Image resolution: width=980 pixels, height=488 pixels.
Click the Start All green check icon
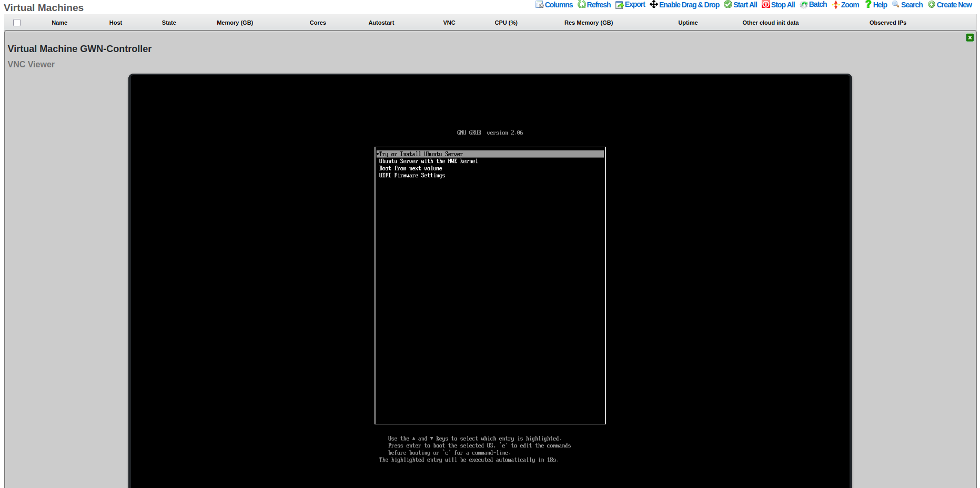728,5
